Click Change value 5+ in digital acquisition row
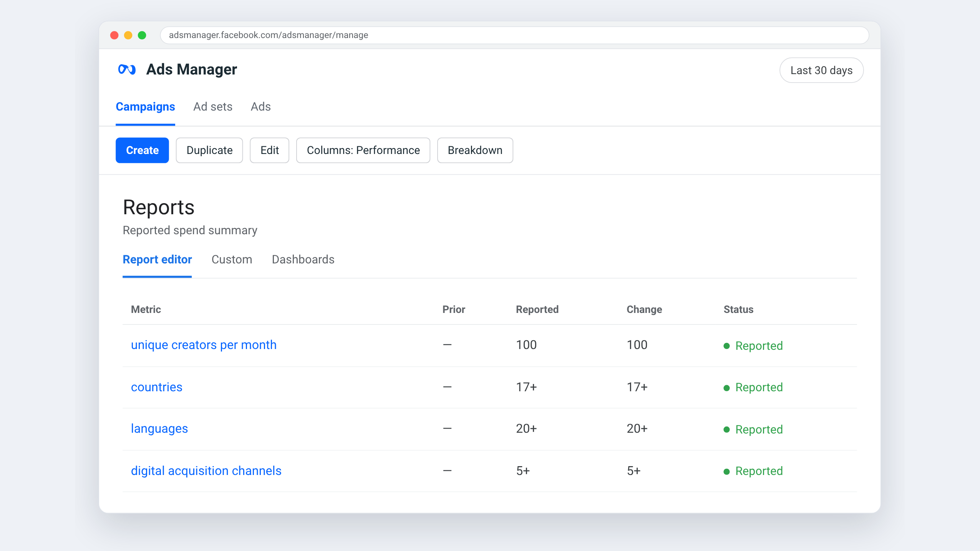The height and width of the screenshot is (551, 980). (x=633, y=471)
